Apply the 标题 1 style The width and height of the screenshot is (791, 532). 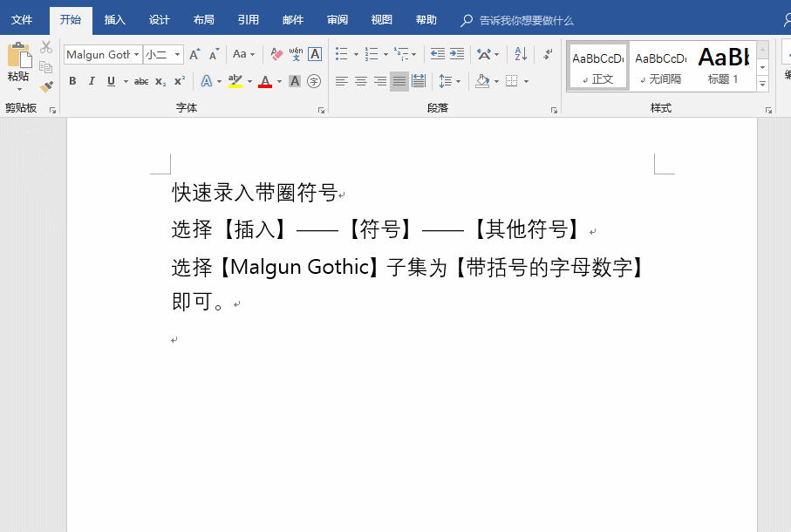pyautogui.click(x=723, y=65)
